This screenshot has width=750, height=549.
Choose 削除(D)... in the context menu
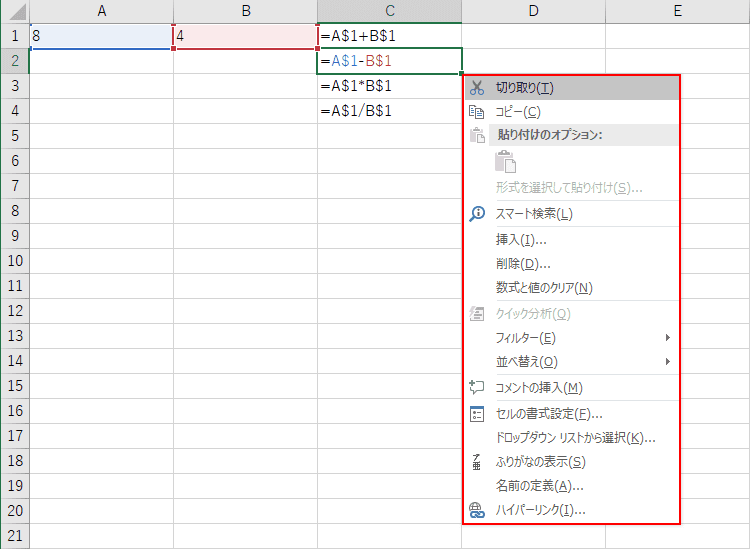pyautogui.click(x=572, y=264)
